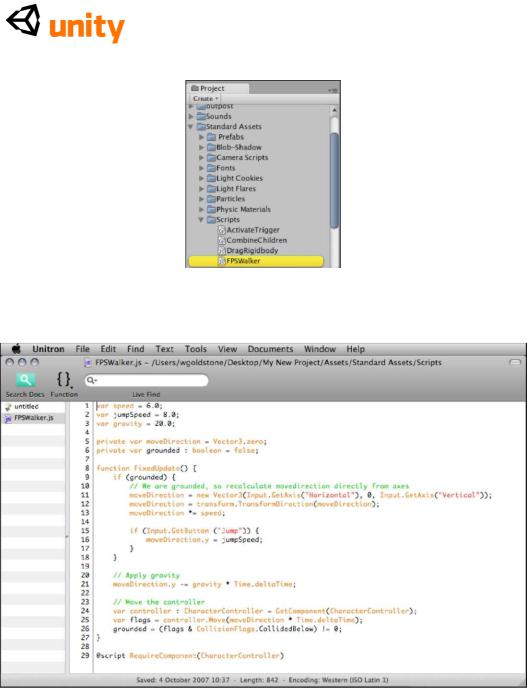Click the Camera Scripts folder icon

point(212,158)
